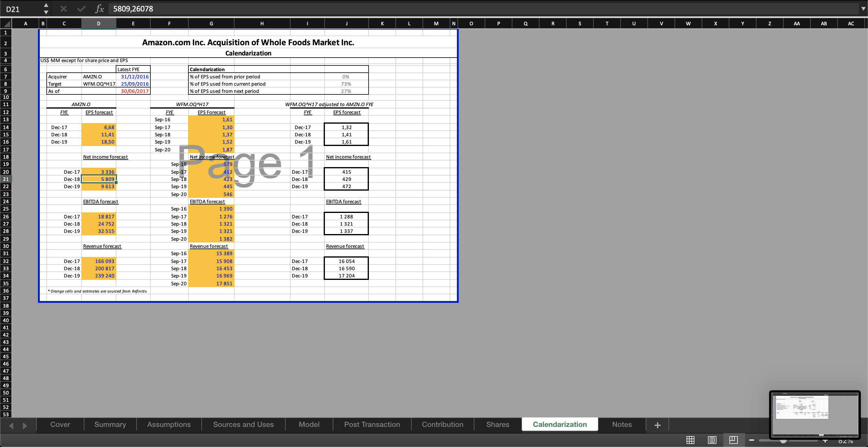Select row 6 header
868x447 pixels.
point(6,69)
